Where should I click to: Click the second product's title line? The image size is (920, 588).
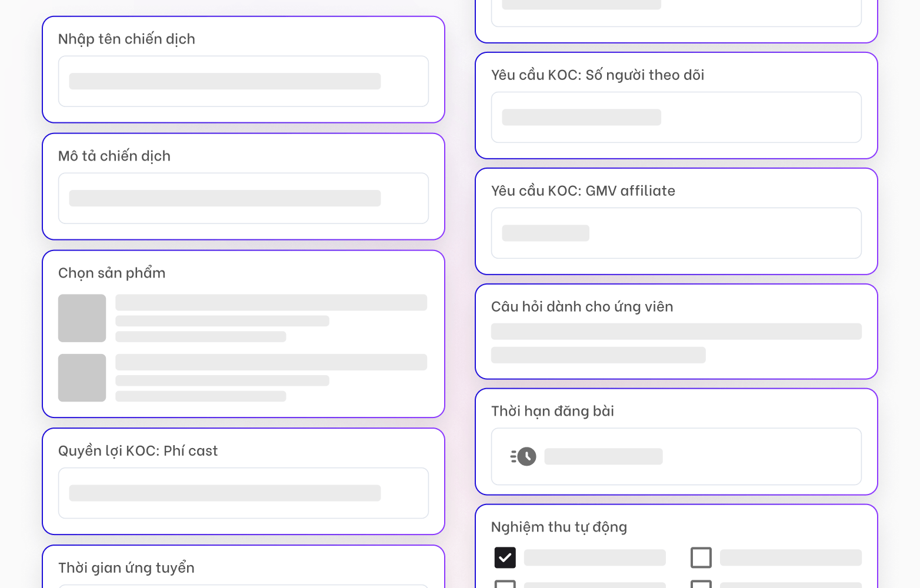click(x=271, y=362)
